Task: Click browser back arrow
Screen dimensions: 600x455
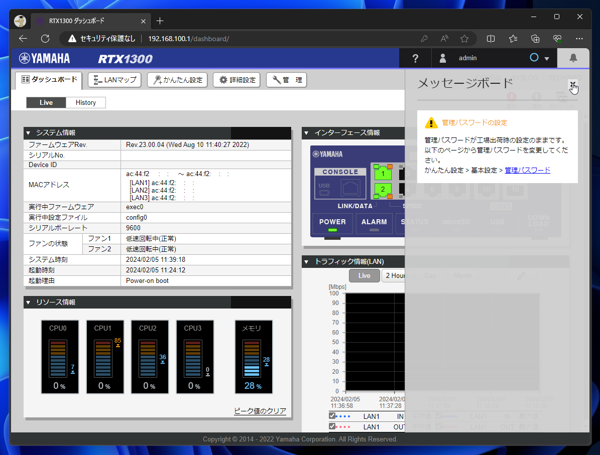Action: pyautogui.click(x=23, y=39)
